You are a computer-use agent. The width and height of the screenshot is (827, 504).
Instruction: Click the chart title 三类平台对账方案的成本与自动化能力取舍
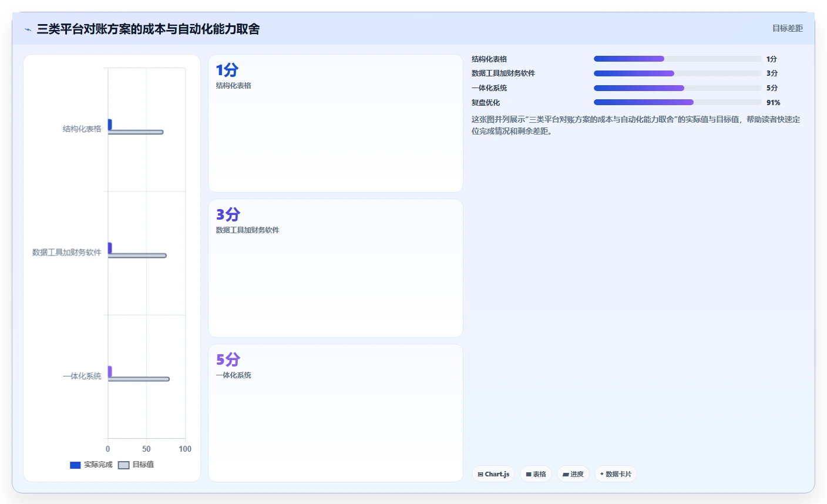149,29
